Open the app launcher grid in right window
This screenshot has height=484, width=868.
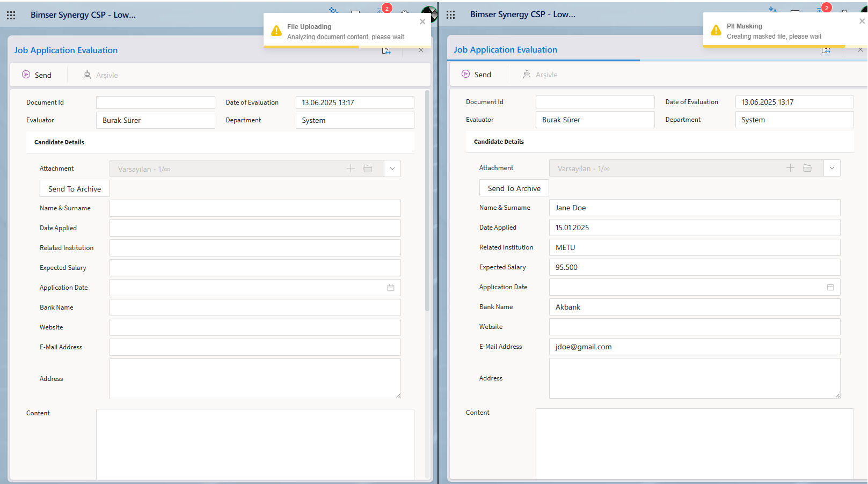tap(450, 14)
